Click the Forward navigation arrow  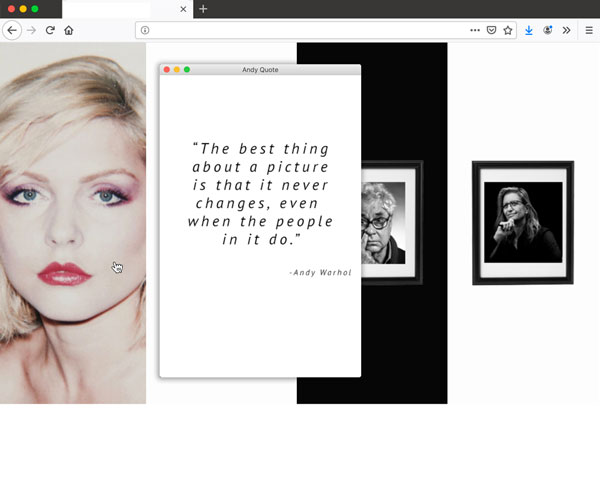coord(31,30)
